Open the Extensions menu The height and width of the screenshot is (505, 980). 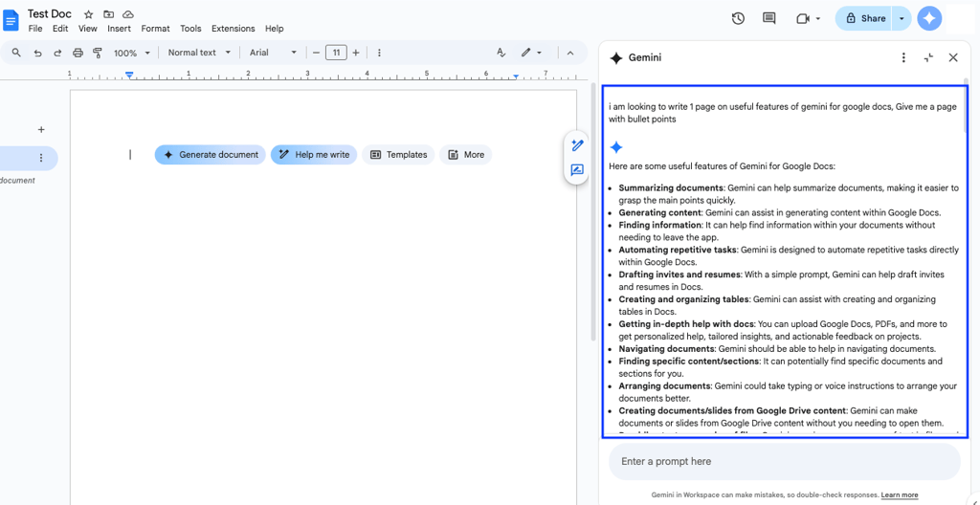point(234,29)
